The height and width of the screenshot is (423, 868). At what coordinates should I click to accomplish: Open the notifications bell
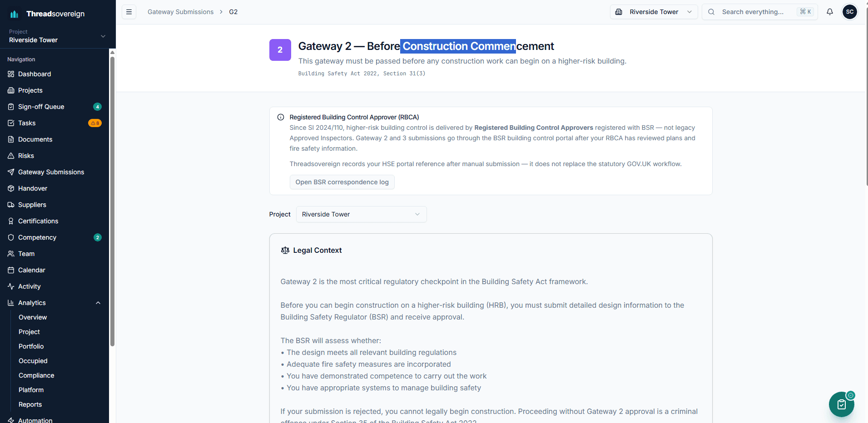(x=830, y=12)
